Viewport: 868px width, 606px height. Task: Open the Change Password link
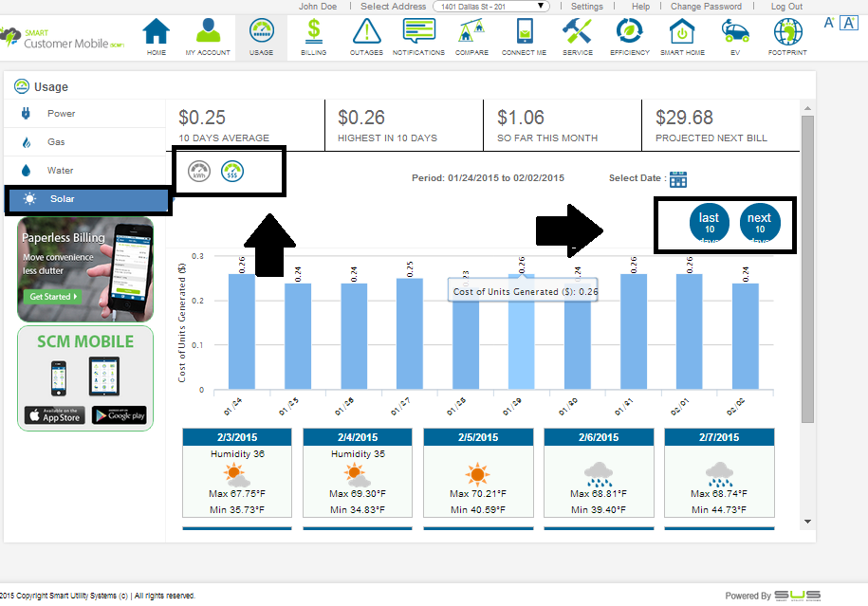pos(706,7)
